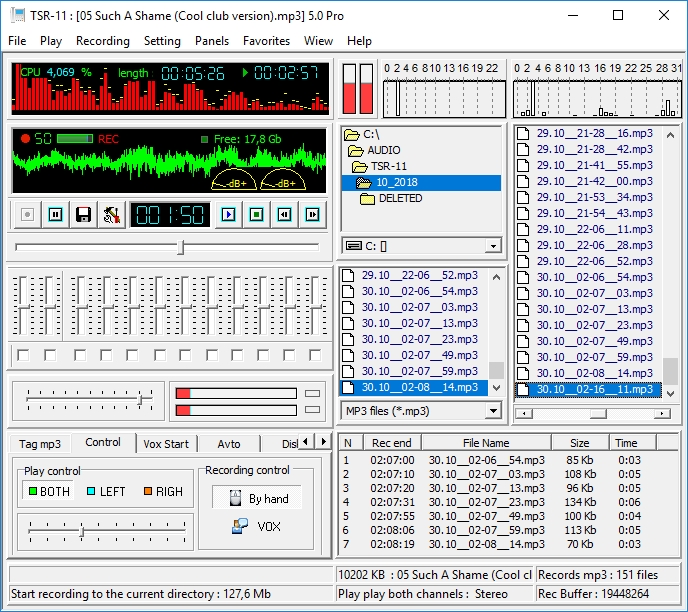688x612 pixels.
Task: Skip to the next track button
Action: click(312, 215)
